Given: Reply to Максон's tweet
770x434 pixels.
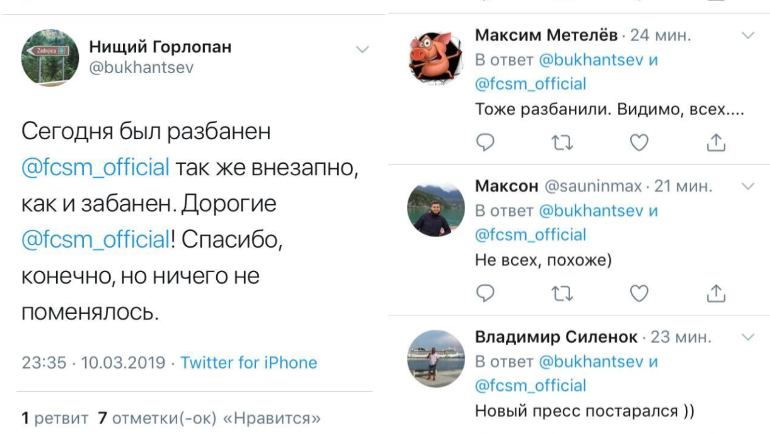Looking at the screenshot, I should [485, 293].
